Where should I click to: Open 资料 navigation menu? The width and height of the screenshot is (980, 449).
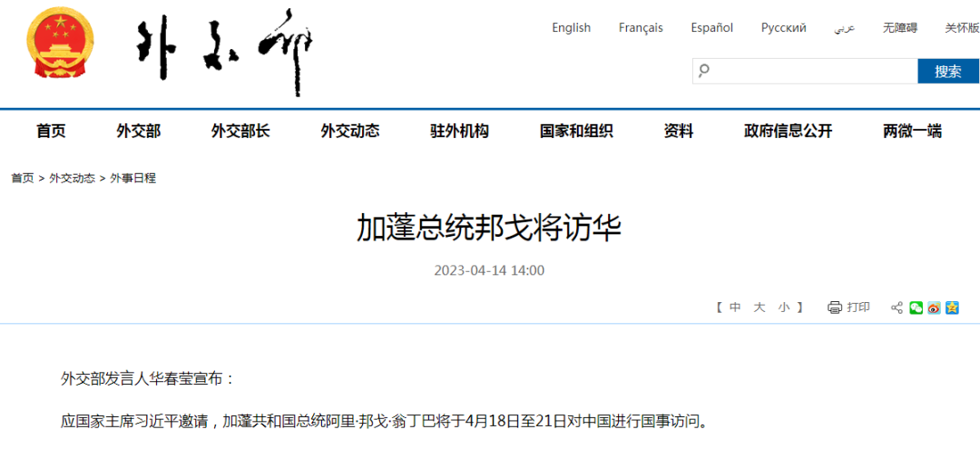pos(679,132)
